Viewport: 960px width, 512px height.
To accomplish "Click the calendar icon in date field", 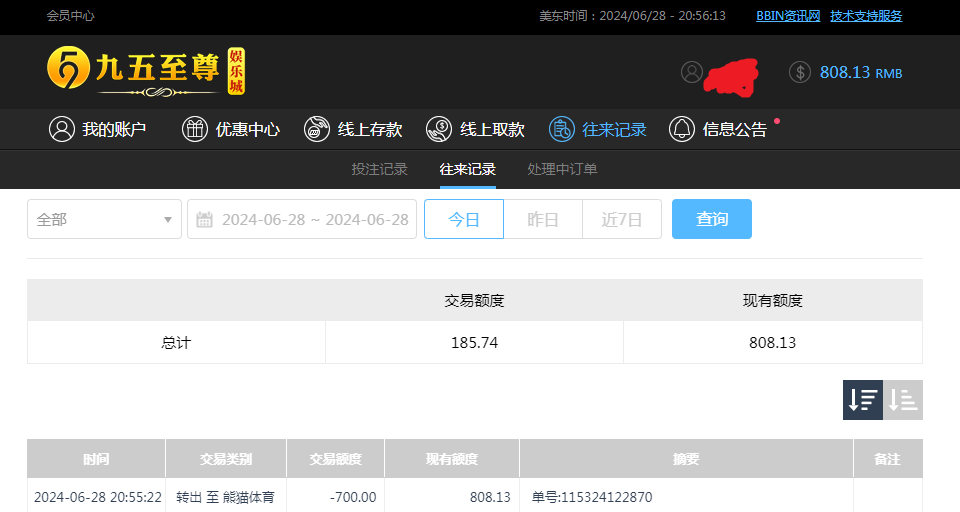I will [x=205, y=220].
